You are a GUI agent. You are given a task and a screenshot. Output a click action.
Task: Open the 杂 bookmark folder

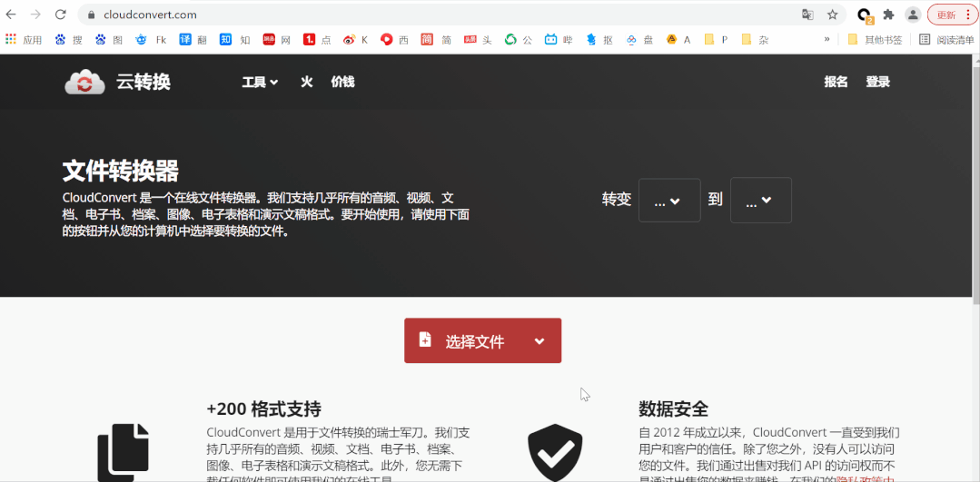pyautogui.click(x=755, y=39)
